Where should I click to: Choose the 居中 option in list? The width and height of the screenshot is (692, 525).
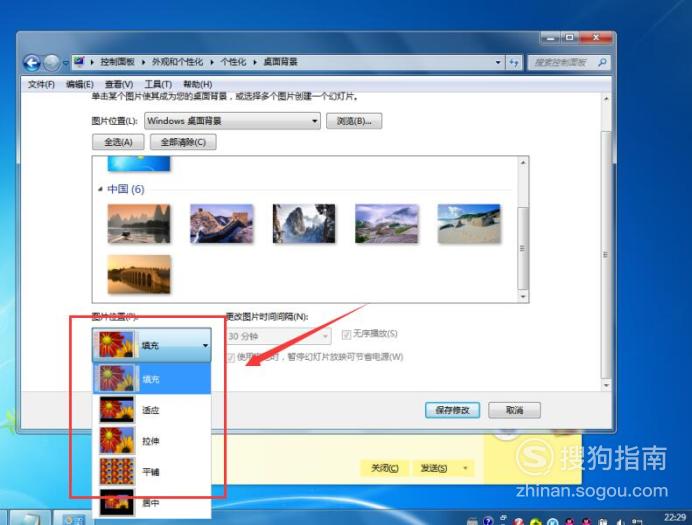(152, 502)
